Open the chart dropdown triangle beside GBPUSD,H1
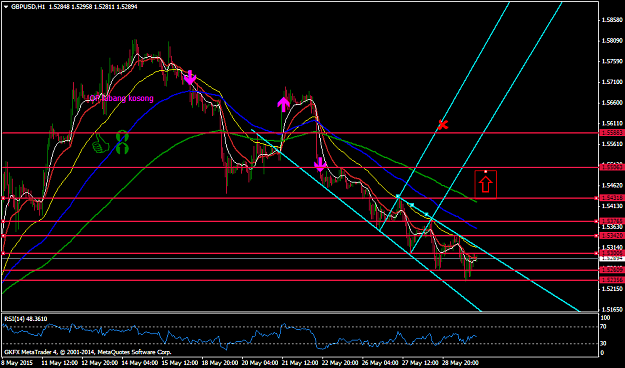The width and height of the screenshot is (625, 368). [6, 7]
